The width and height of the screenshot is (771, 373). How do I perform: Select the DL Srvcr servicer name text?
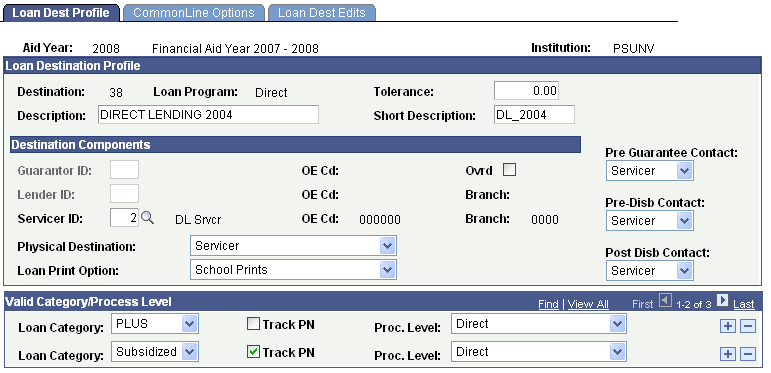pos(198,220)
